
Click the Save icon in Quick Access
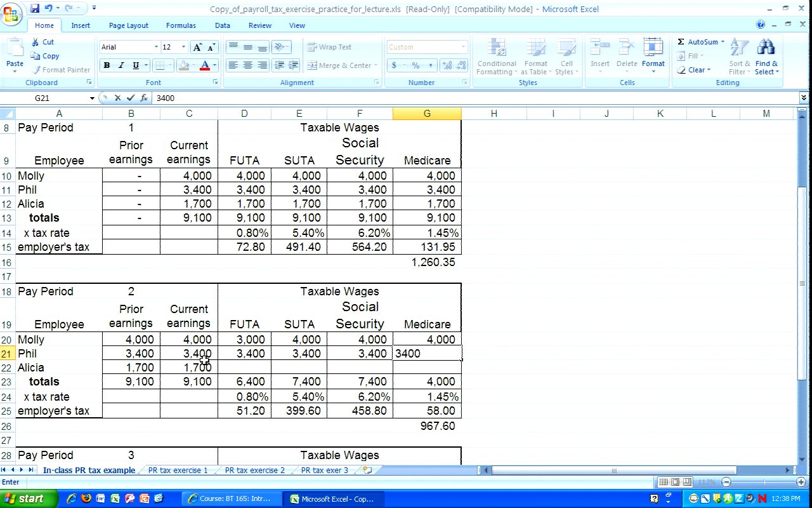[35, 8]
